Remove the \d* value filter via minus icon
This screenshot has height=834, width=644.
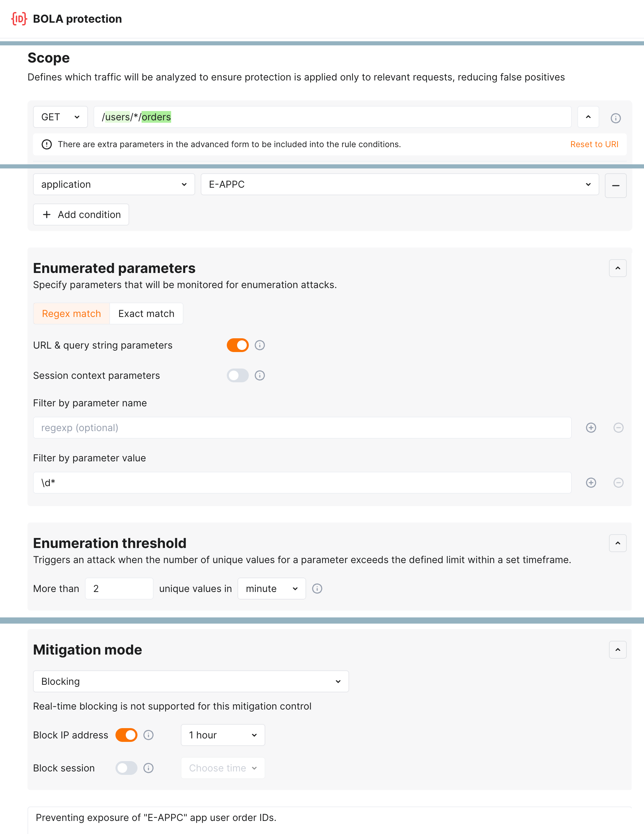click(619, 483)
